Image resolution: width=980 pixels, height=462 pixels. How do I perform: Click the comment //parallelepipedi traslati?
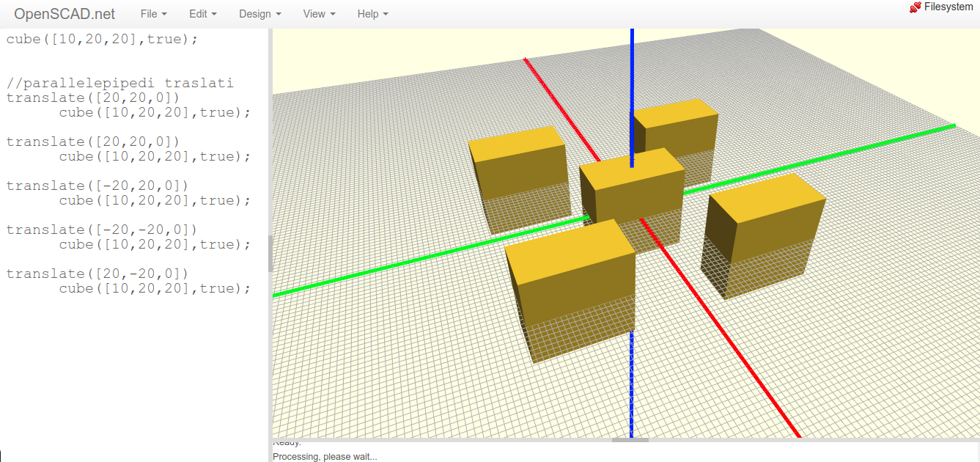click(x=119, y=83)
